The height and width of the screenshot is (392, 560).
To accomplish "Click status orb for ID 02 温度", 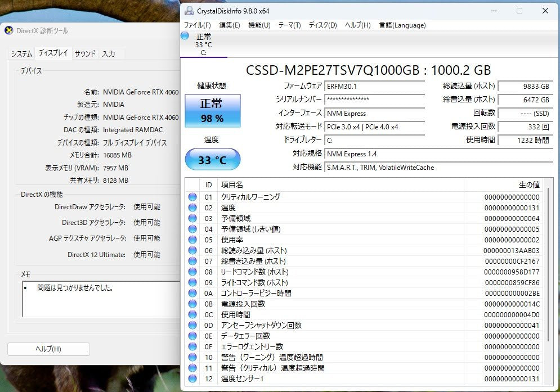I will [x=192, y=208].
